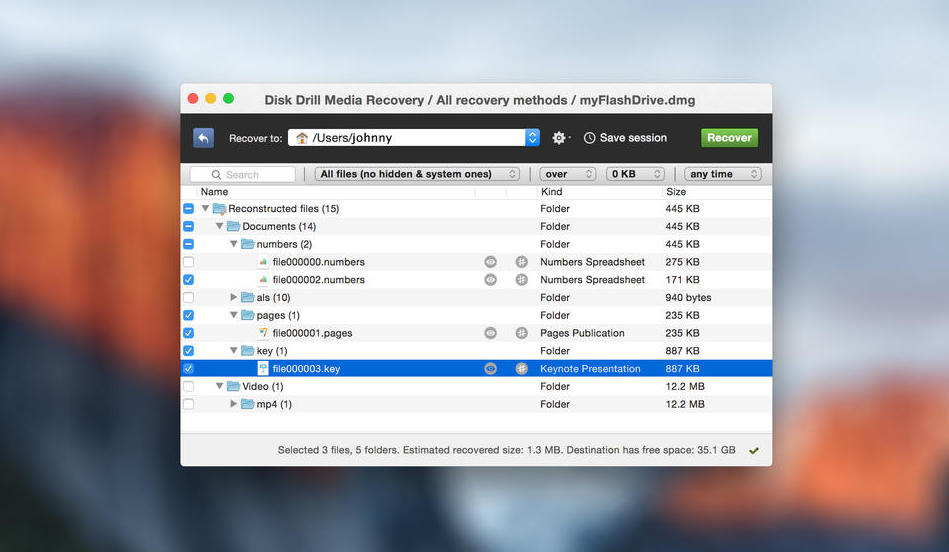This screenshot has width=949, height=552.
Task: Collapse the Video folder
Action: (219, 386)
